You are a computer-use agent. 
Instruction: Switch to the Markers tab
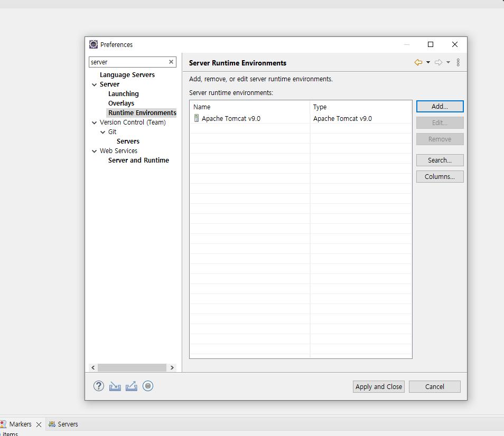pyautogui.click(x=20, y=424)
